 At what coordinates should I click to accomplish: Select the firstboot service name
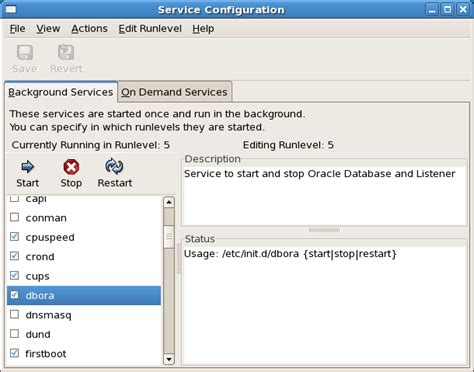click(46, 353)
